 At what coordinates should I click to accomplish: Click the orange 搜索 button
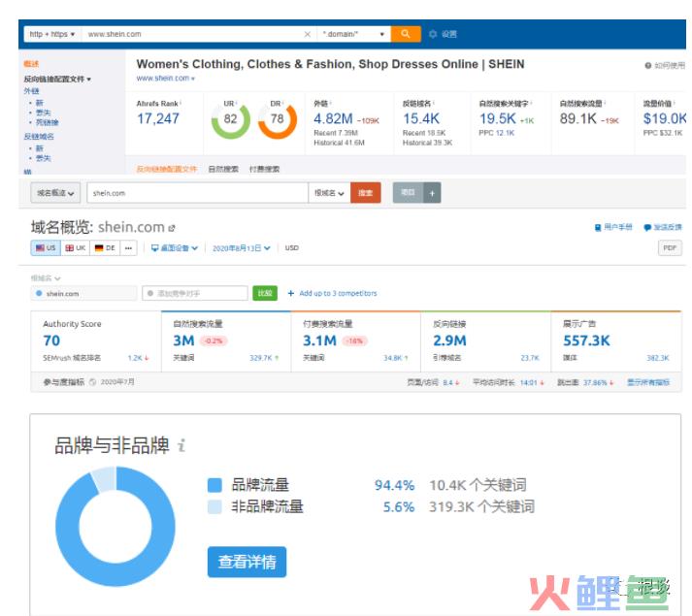pos(366,193)
